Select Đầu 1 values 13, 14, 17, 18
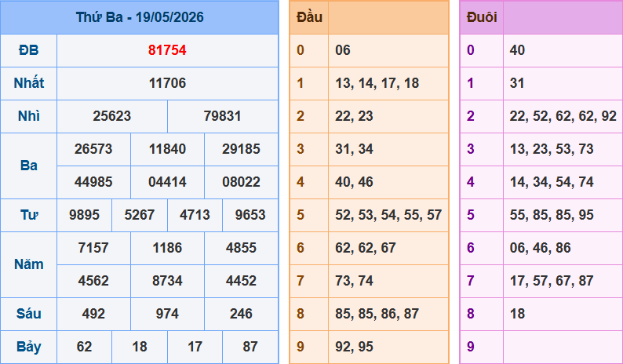 coord(377,83)
